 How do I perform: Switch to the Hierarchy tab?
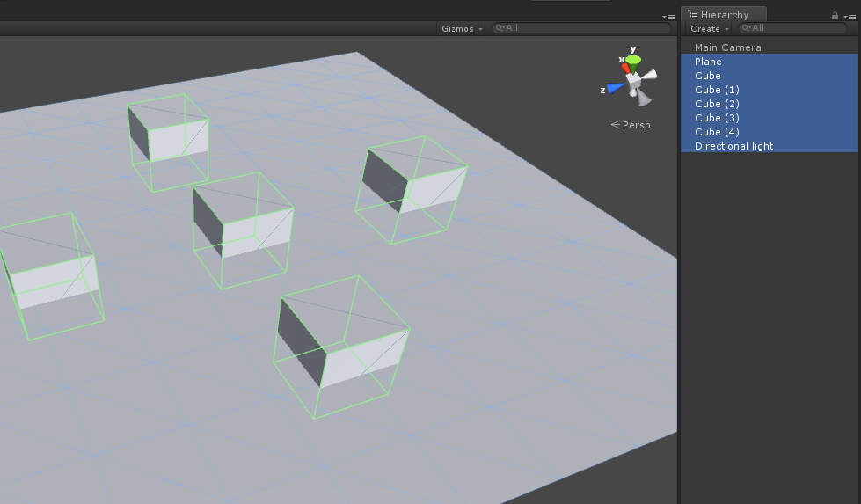tap(724, 15)
